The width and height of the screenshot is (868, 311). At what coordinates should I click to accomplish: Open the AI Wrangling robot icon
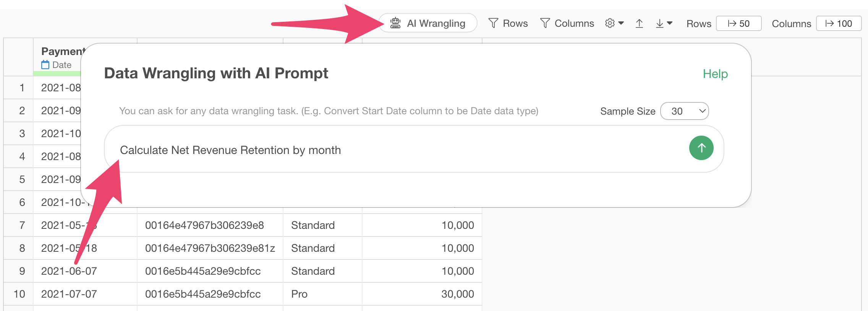[395, 23]
